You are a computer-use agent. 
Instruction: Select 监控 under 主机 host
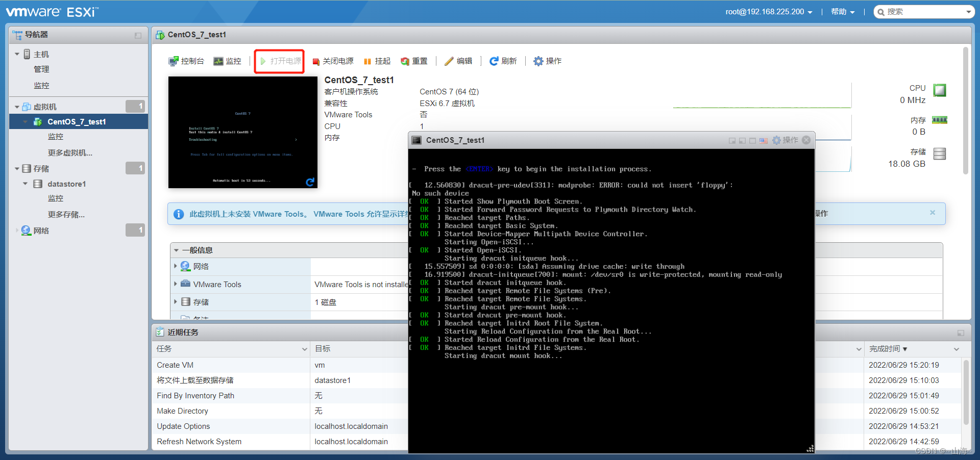[41, 86]
